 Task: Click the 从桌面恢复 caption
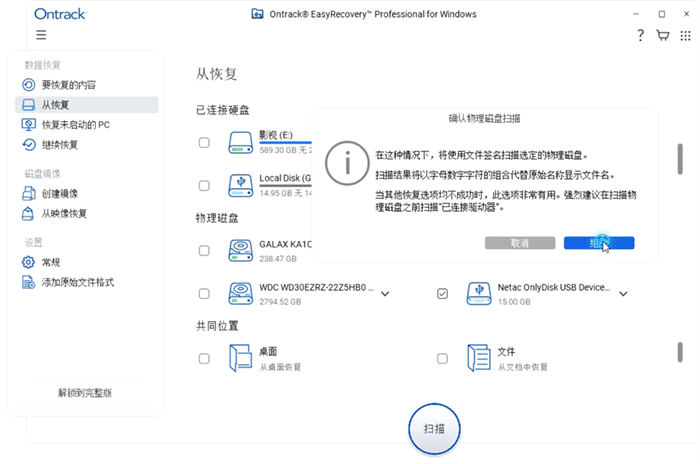click(280, 367)
